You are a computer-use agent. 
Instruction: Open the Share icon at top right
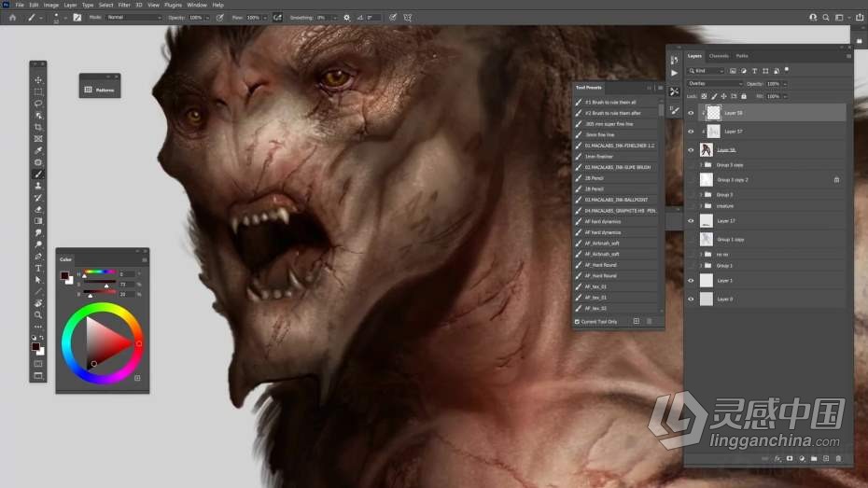click(860, 18)
